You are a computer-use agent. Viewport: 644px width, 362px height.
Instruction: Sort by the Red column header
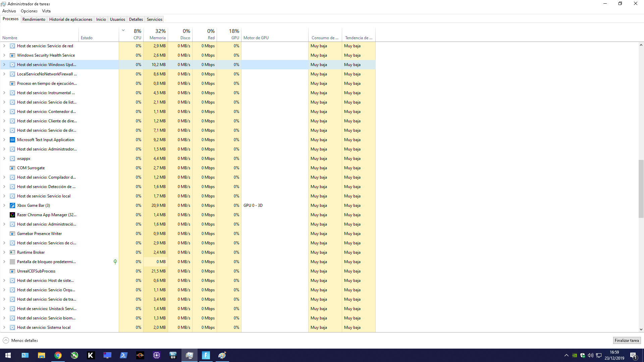click(205, 34)
